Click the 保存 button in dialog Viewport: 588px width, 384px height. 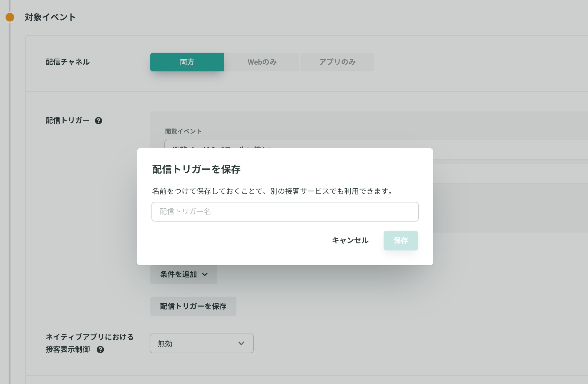[401, 241]
